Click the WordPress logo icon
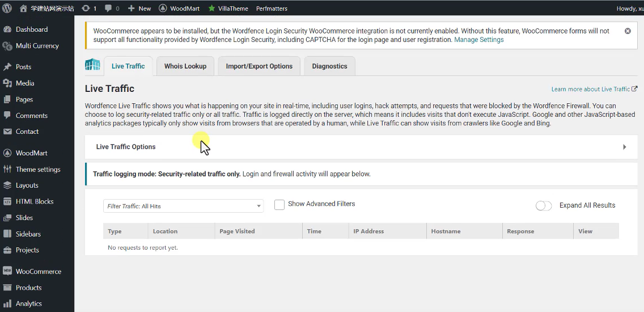 click(x=7, y=8)
